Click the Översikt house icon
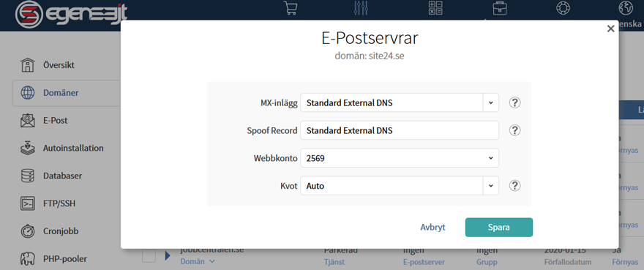Screen dimensions: 644x270 tap(28, 65)
